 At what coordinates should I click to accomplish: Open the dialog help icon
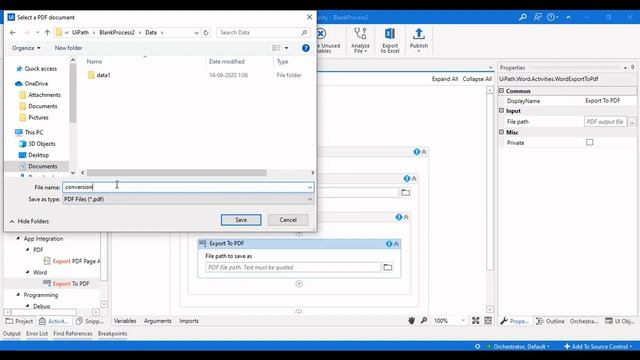[305, 48]
